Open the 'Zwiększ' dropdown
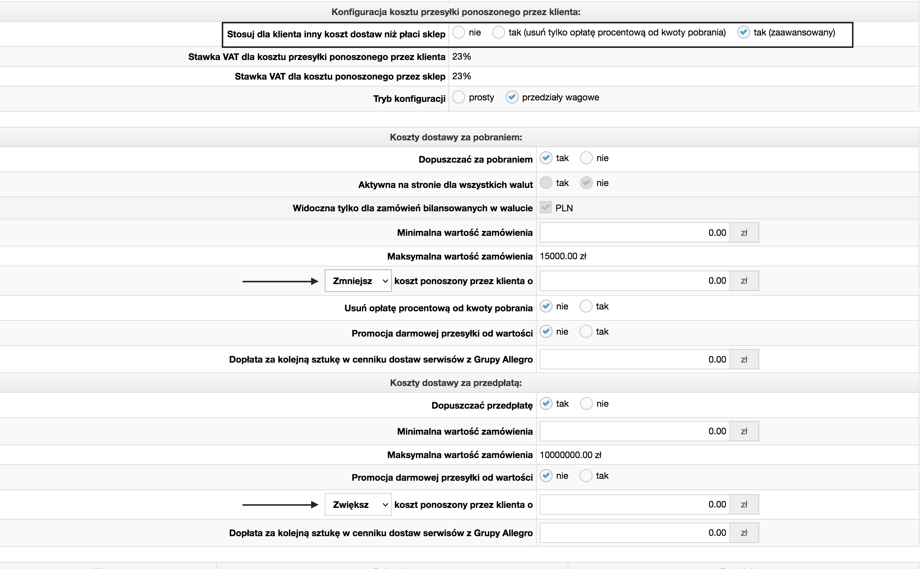 (x=358, y=504)
